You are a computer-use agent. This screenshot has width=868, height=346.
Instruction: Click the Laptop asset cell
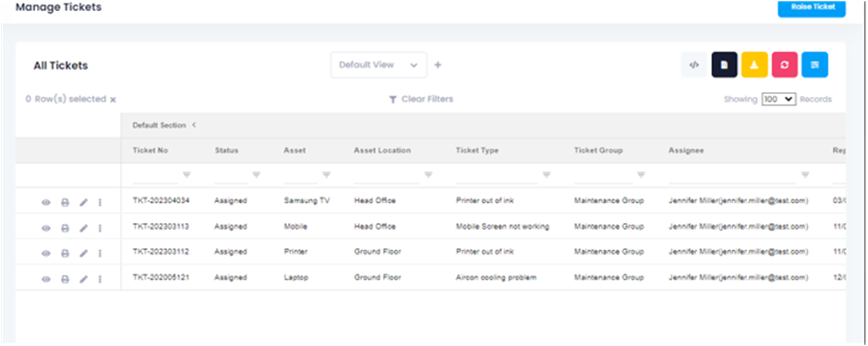tap(295, 278)
